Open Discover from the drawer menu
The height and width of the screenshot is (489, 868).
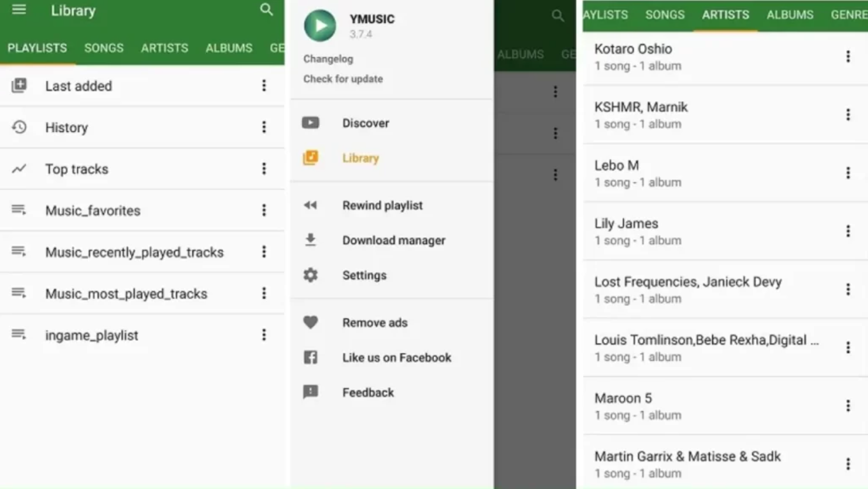pyautogui.click(x=366, y=123)
